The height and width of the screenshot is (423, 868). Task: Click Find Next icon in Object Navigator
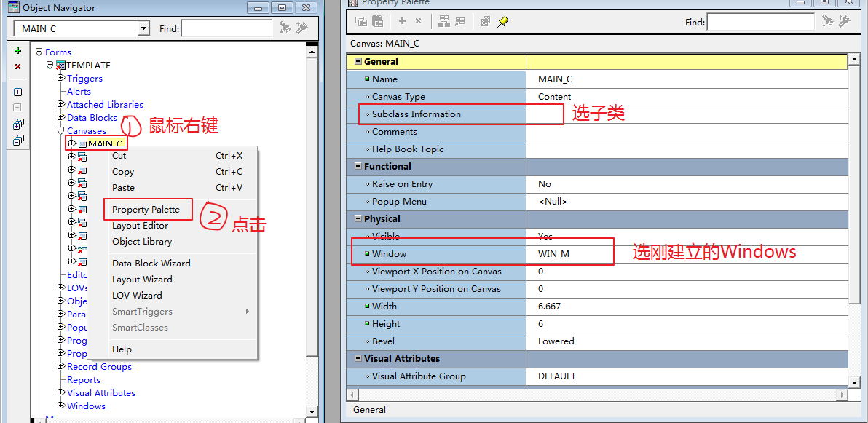[285, 28]
